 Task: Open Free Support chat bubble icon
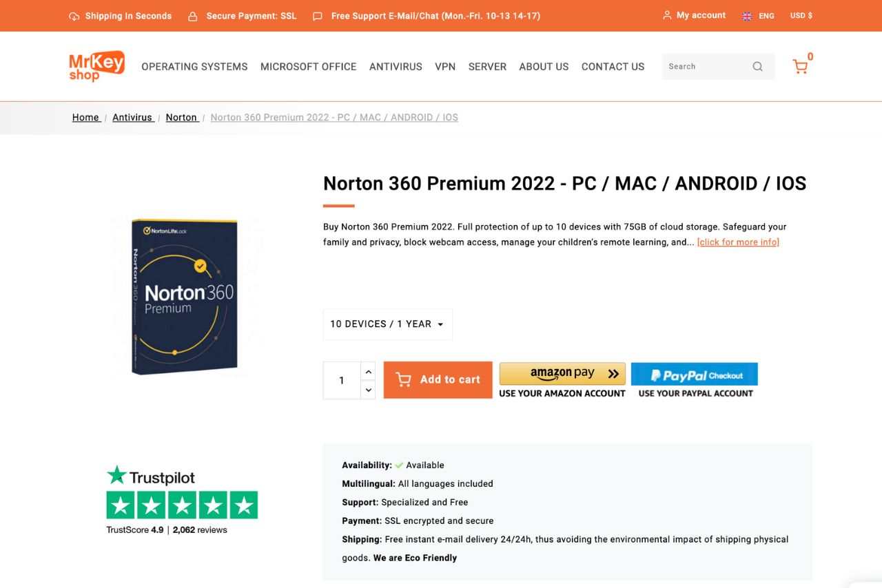tap(317, 15)
